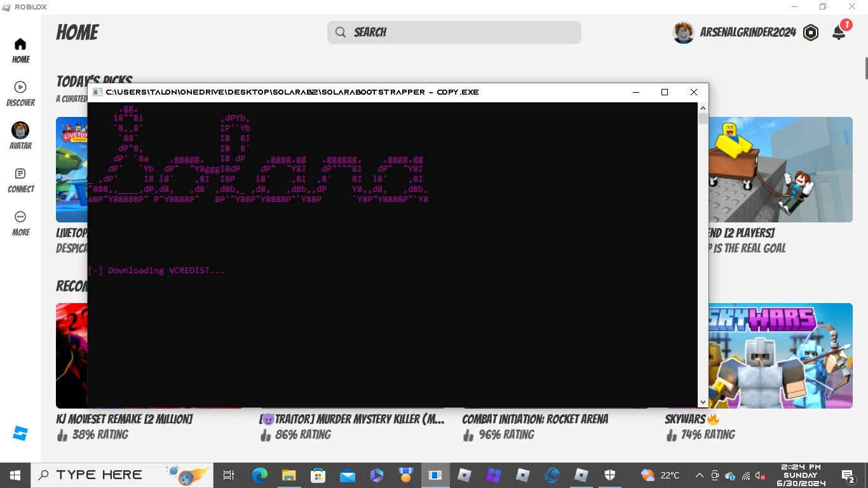Show hidden system tray icons
This screenshot has width=868, height=488.
point(700,475)
